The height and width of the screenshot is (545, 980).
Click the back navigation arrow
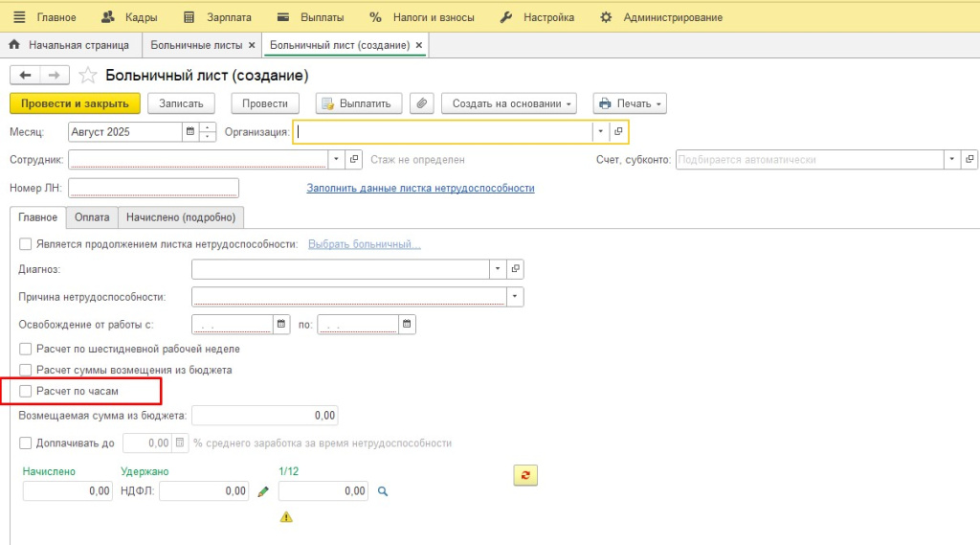click(x=25, y=76)
